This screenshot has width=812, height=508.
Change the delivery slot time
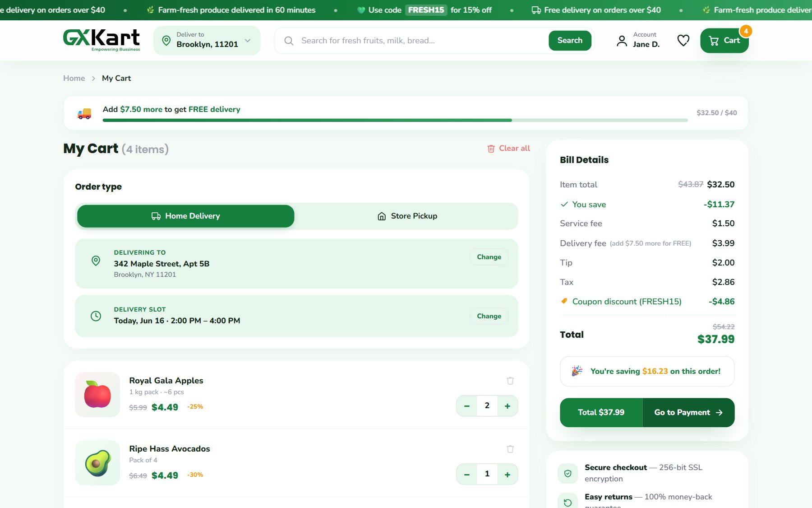tap(489, 316)
